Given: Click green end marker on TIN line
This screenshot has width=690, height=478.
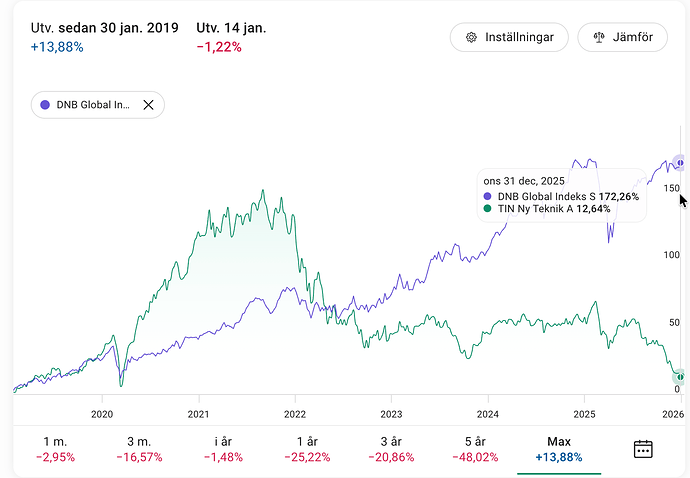Looking at the screenshot, I should [x=680, y=377].
